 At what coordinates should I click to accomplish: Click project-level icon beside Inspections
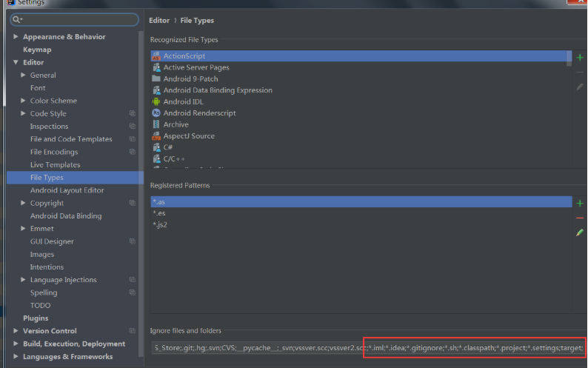(133, 126)
